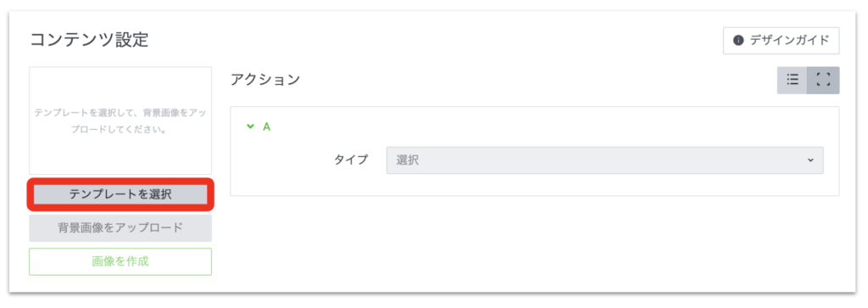The height and width of the screenshot is (308, 868).
Task: Switch to the list view icon
Action: 793,81
